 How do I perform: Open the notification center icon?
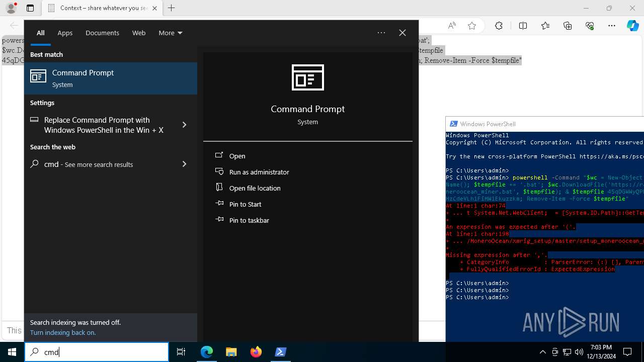(x=627, y=352)
